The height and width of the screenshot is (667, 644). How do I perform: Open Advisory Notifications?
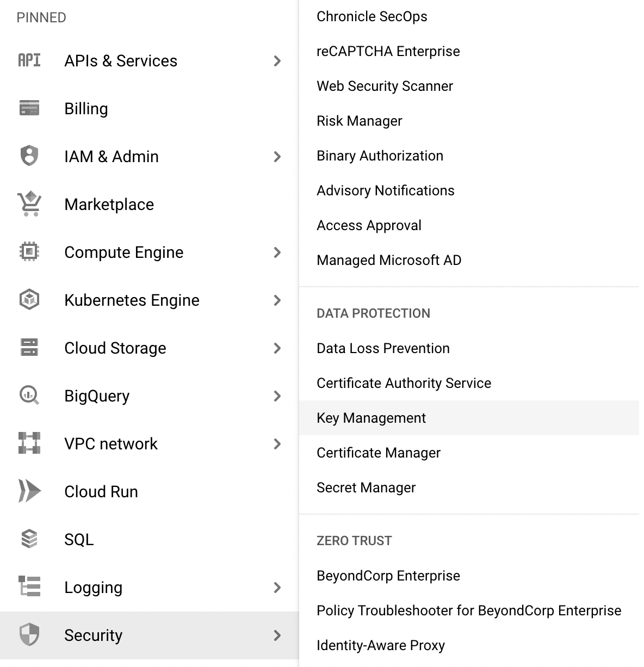[385, 190]
